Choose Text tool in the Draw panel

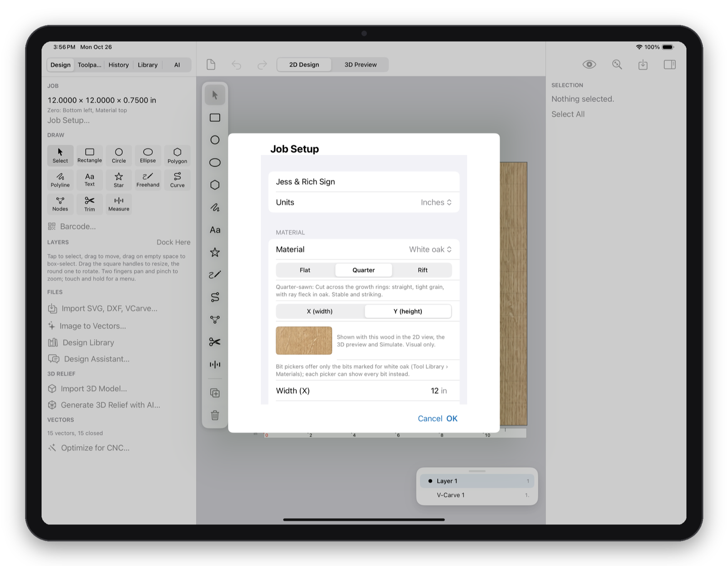pos(90,180)
